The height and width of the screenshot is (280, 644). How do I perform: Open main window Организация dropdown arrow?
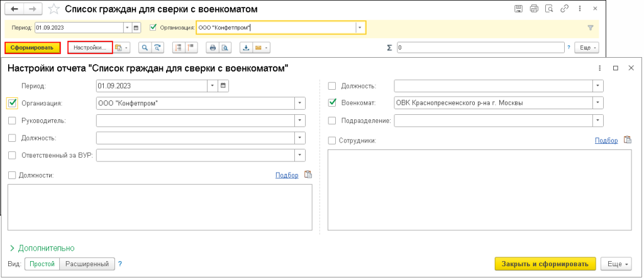(x=360, y=28)
